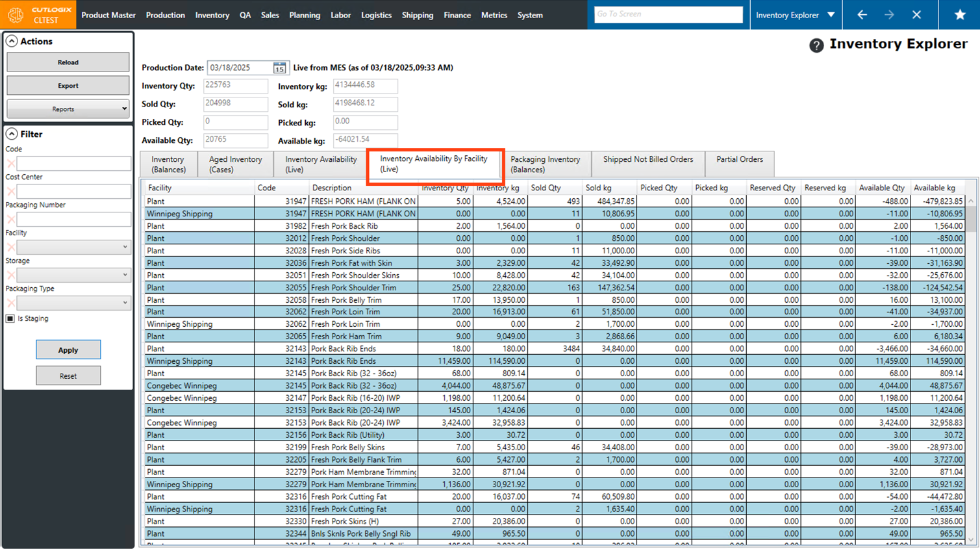This screenshot has width=980, height=549.
Task: Toggle the Is Staging checkbox
Action: [x=10, y=318]
